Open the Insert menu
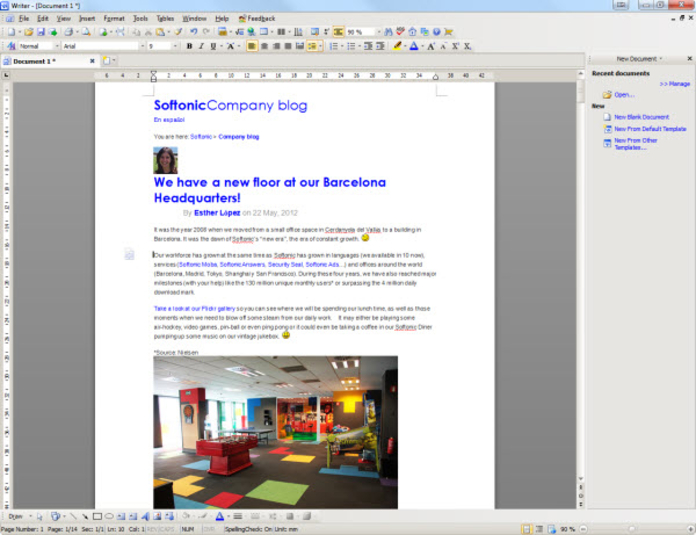Screen dimensions: 696x535 click(87, 18)
